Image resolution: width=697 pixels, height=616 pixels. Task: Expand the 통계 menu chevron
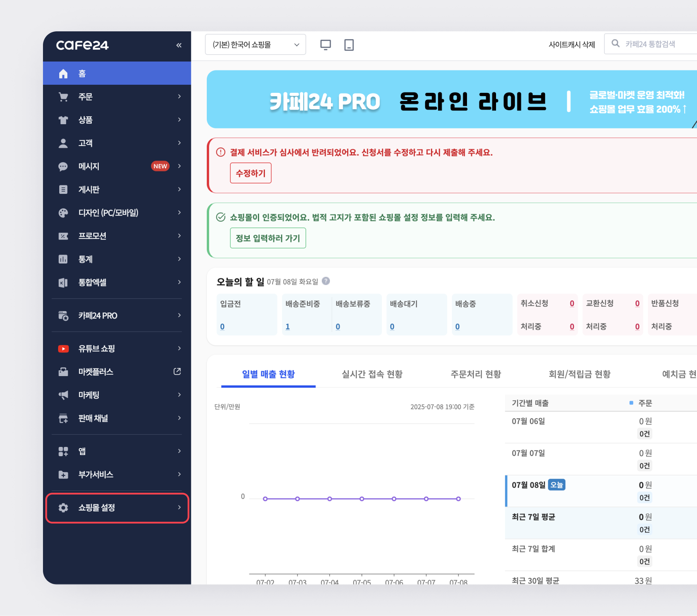(x=179, y=259)
